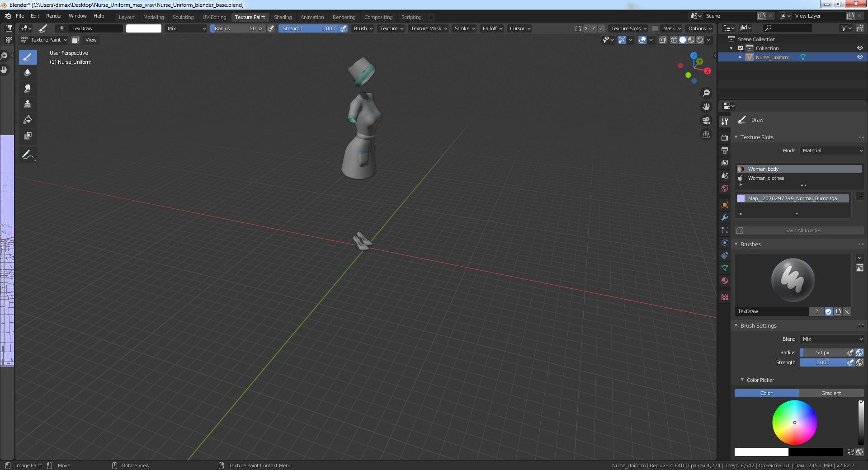Open the Render menu
The width and height of the screenshot is (868, 470).
54,16
